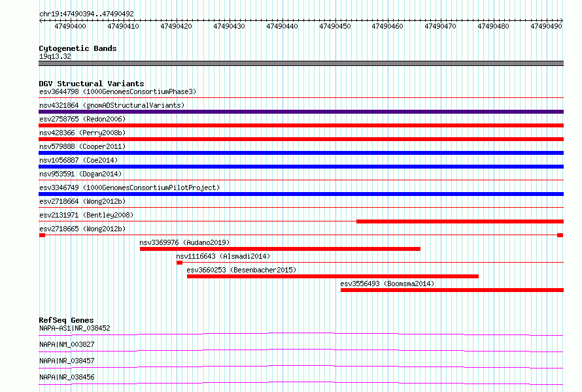582x392 pixels.
Task: Select gene label NAPA-AS1|NR_038452
Action: (x=75, y=328)
